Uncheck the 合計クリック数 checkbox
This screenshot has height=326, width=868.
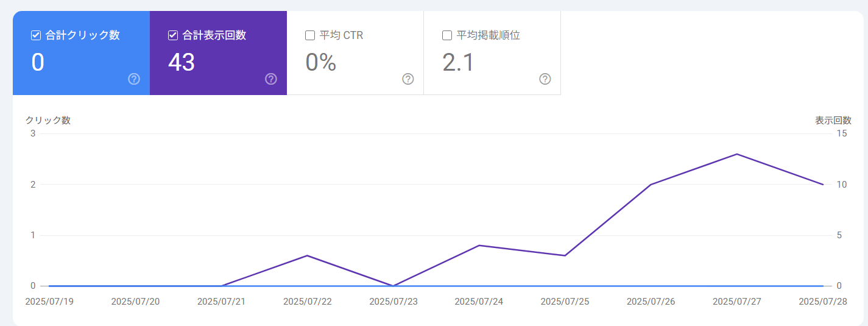point(36,35)
